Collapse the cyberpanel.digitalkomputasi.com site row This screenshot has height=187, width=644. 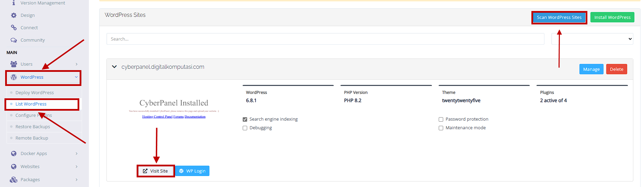pyautogui.click(x=114, y=67)
